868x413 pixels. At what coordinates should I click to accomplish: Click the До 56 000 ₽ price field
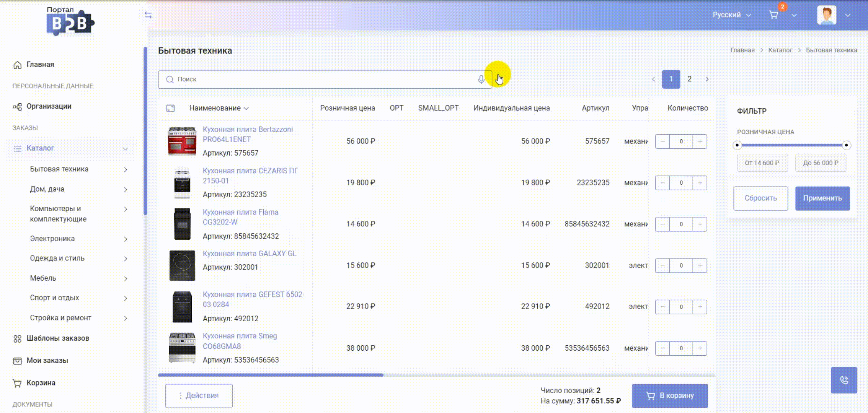click(x=821, y=163)
